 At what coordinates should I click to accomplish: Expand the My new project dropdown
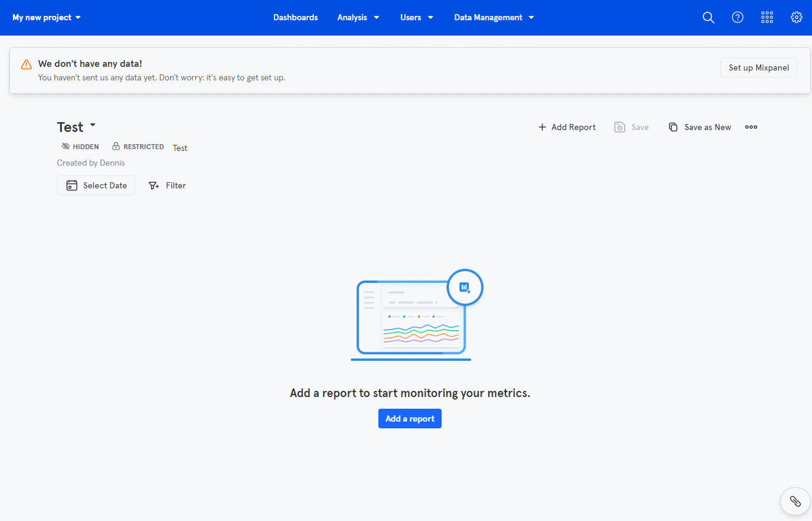47,18
